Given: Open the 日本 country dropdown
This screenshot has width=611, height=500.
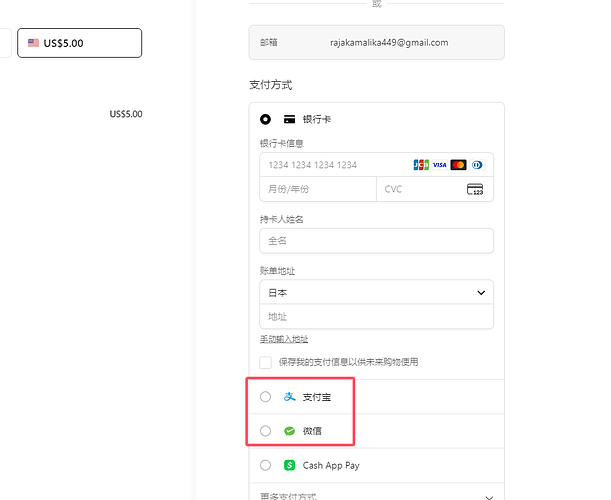Looking at the screenshot, I should pos(376,293).
